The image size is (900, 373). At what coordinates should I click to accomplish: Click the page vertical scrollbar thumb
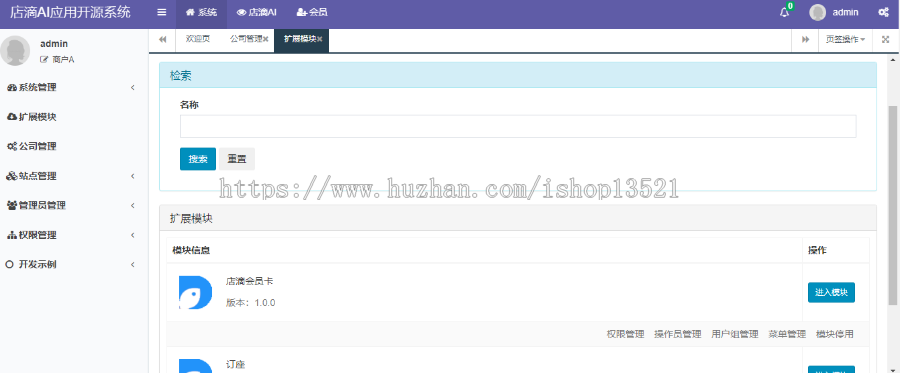coord(893,205)
